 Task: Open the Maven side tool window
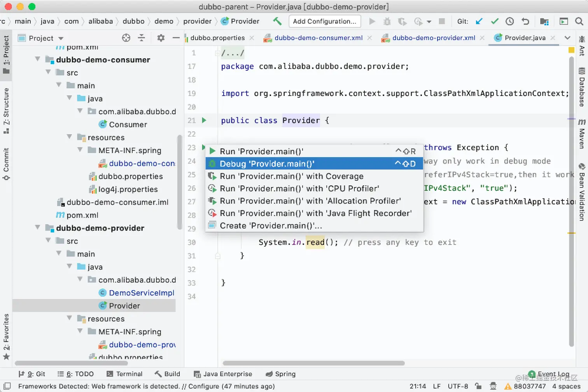pos(582,134)
